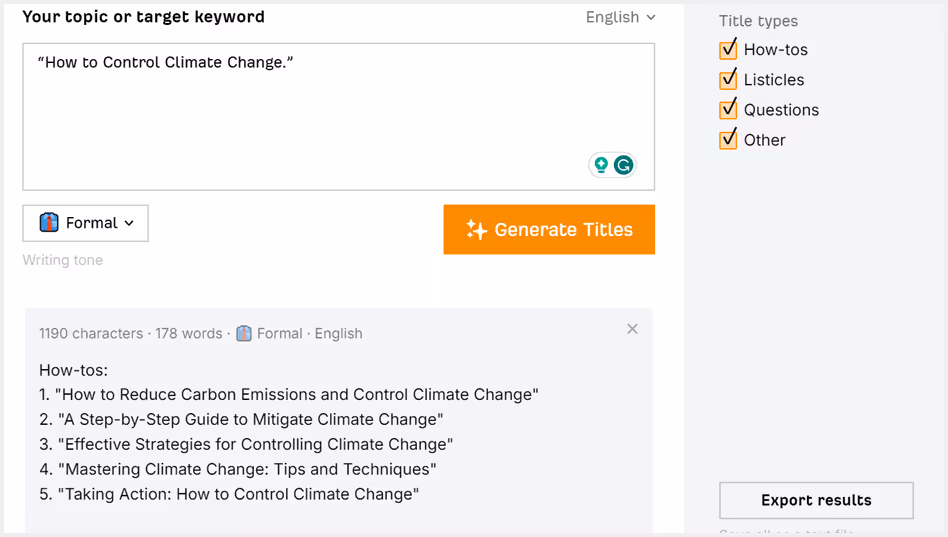Image resolution: width=948 pixels, height=537 pixels.
Task: Open the English language dropdown
Action: [x=620, y=17]
